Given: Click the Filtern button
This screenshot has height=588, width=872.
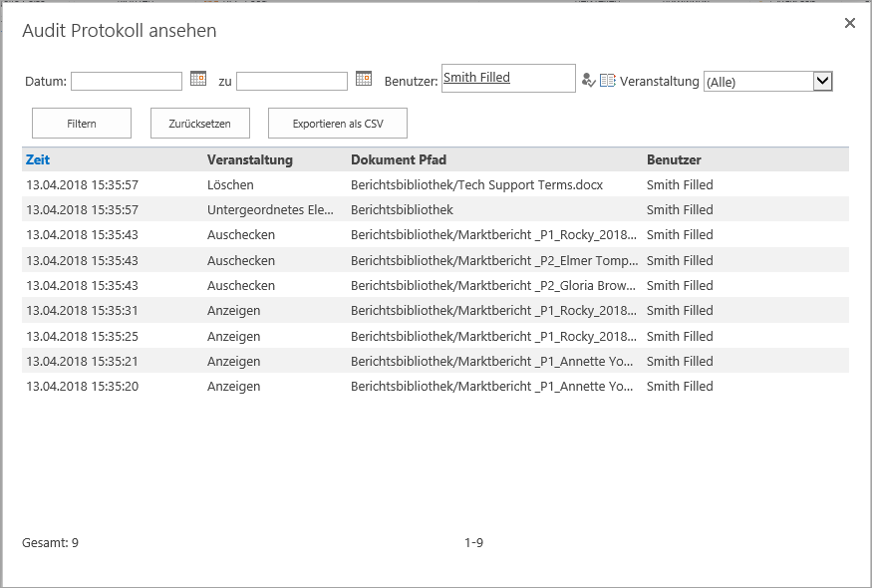Looking at the screenshot, I should (82, 123).
